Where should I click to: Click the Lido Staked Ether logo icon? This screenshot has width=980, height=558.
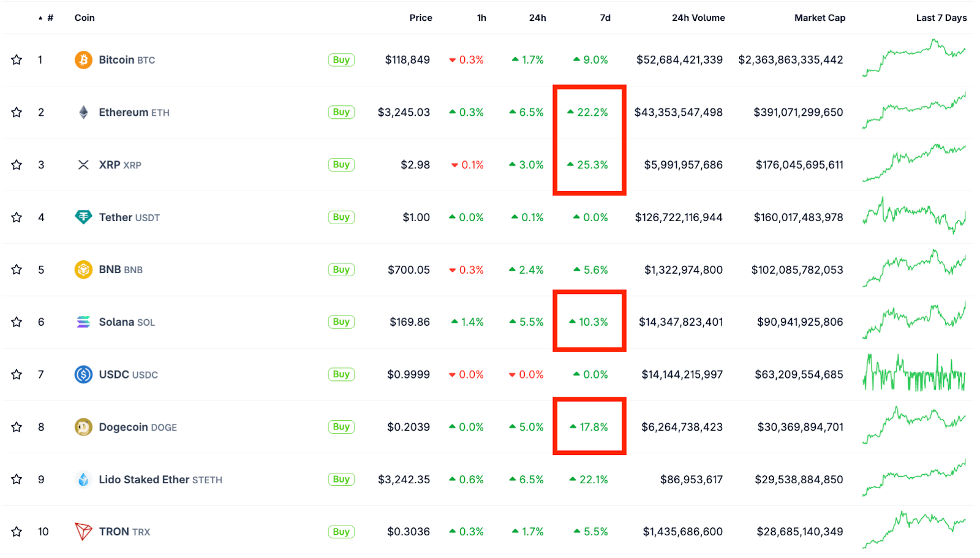pyautogui.click(x=83, y=479)
